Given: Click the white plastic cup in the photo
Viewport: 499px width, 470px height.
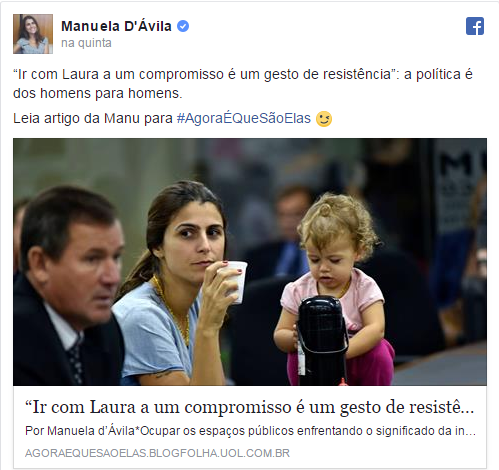Looking at the screenshot, I should tap(235, 282).
